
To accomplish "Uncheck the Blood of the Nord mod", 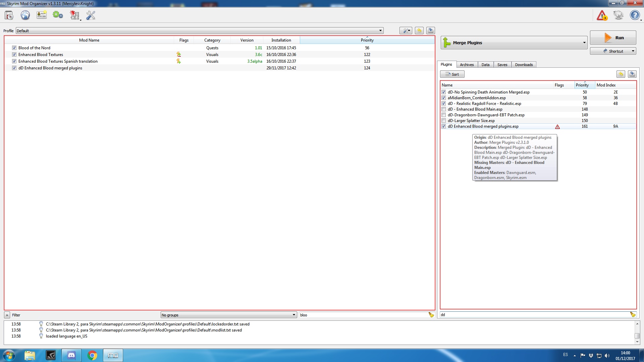I will pyautogui.click(x=14, y=48).
